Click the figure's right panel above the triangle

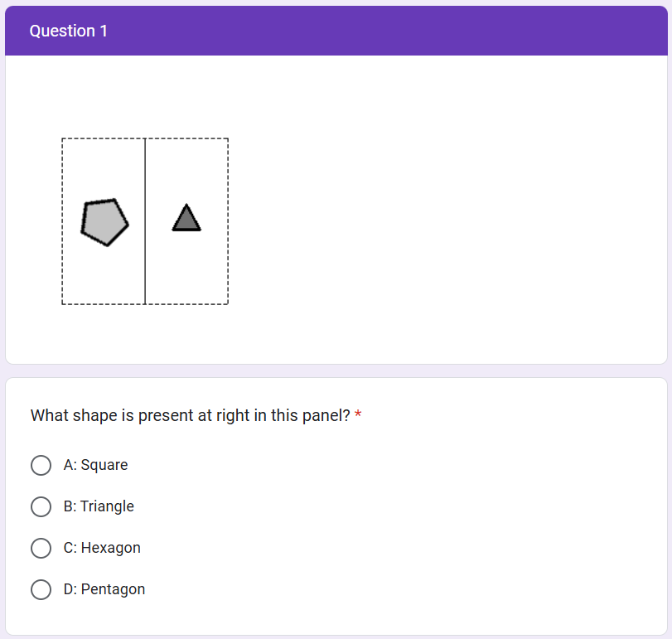[186, 170]
